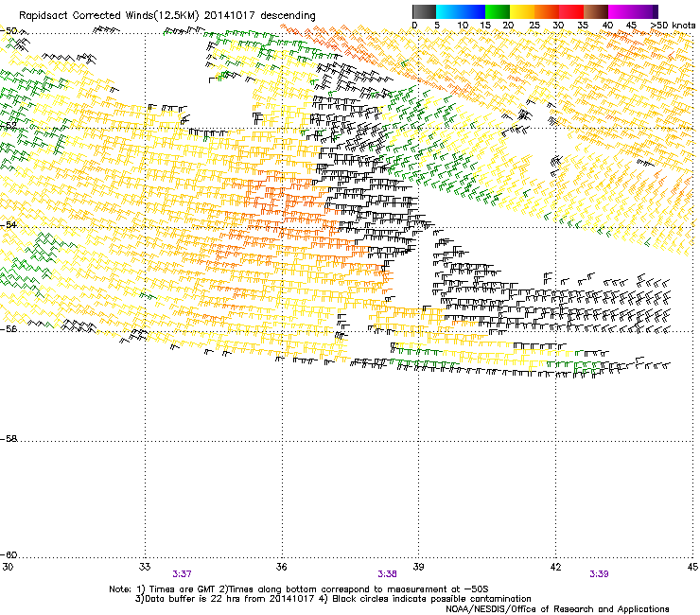Click the -50 latitude axis label

(x=9, y=31)
